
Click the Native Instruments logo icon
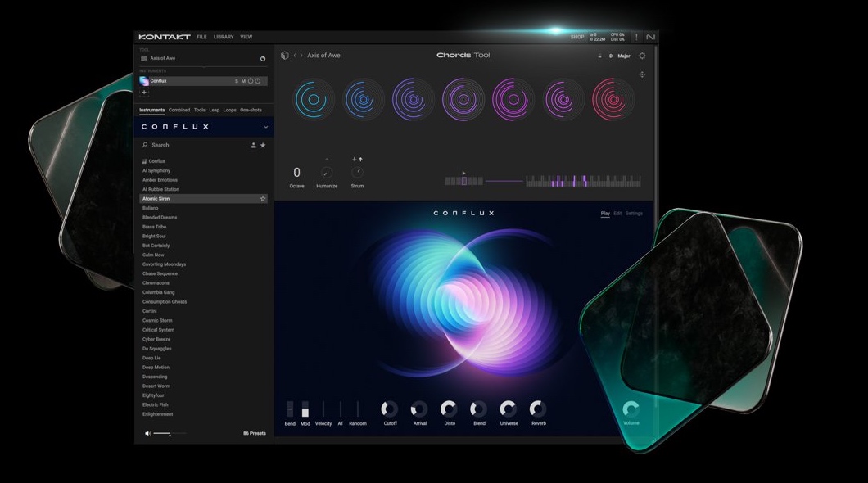(x=650, y=37)
